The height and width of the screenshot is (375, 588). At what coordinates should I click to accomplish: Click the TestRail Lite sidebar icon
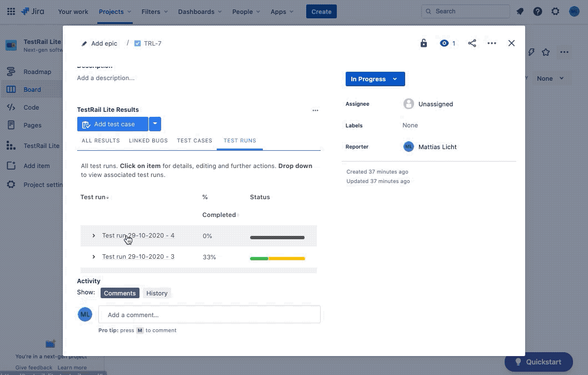11,146
